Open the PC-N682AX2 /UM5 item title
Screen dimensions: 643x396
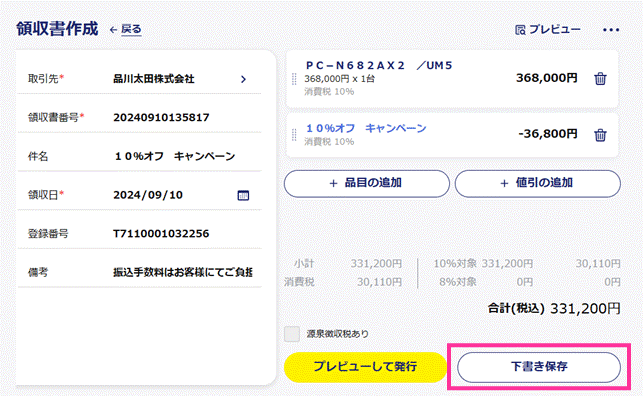(379, 66)
